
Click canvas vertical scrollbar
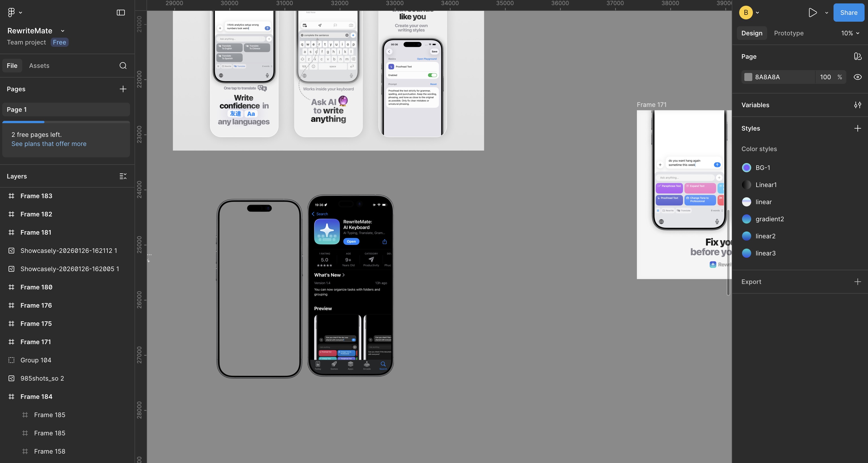pyautogui.click(x=728, y=253)
